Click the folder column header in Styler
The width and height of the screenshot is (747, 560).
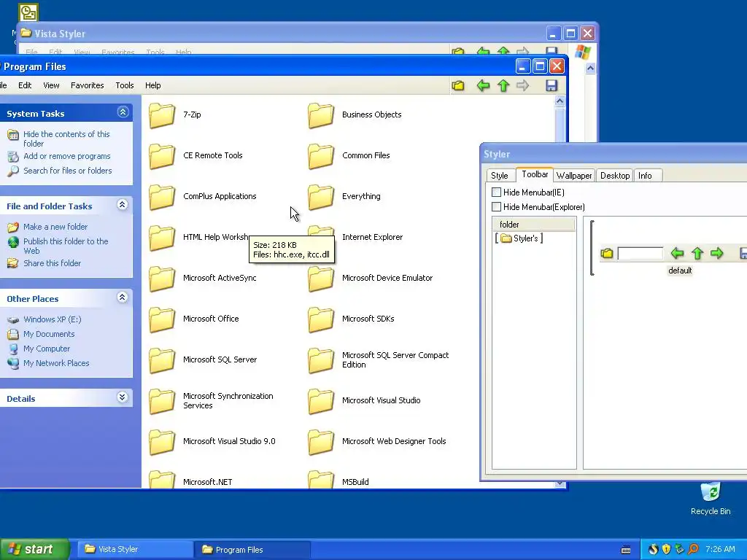[533, 225]
